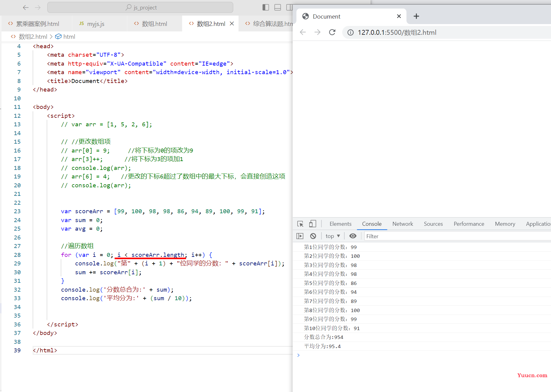Switch to the myjs.js tab
The width and height of the screenshot is (551, 392).
point(96,24)
